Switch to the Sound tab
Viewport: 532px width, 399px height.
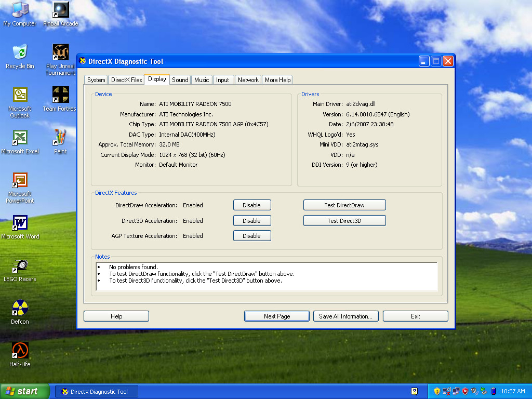pyautogui.click(x=180, y=79)
